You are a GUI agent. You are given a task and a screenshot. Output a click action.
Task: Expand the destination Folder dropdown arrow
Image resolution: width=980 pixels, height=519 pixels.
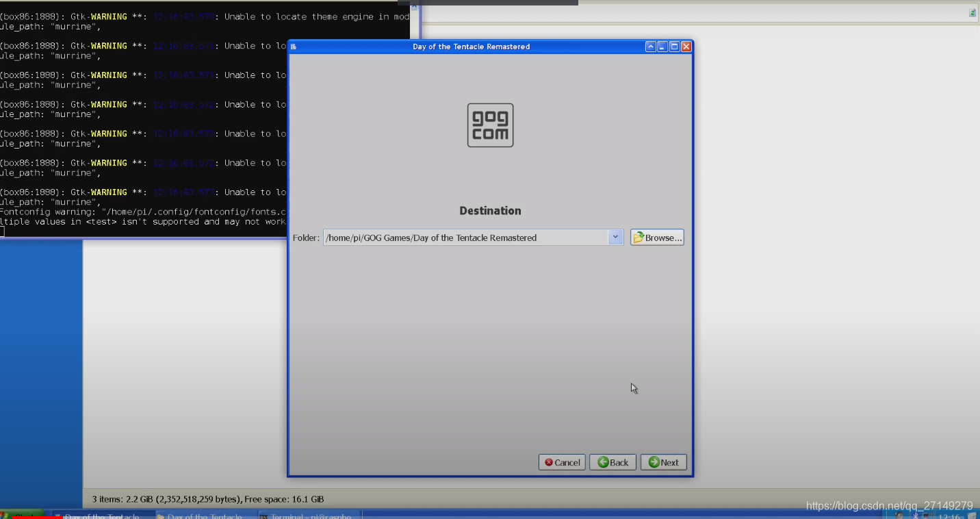(615, 237)
